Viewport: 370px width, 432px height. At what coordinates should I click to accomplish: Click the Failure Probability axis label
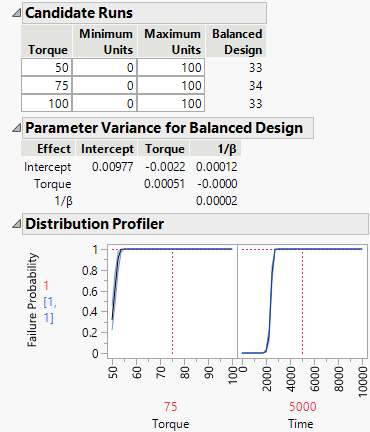click(32, 300)
